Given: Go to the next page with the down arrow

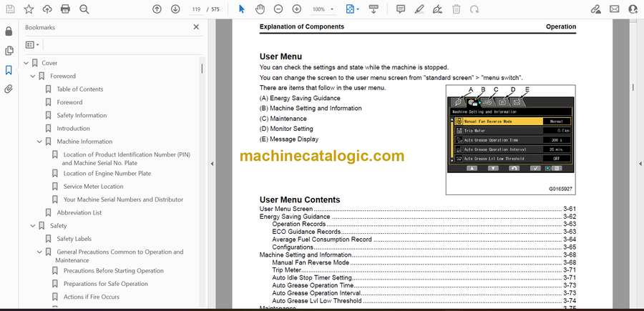Looking at the screenshot, I should [175, 9].
